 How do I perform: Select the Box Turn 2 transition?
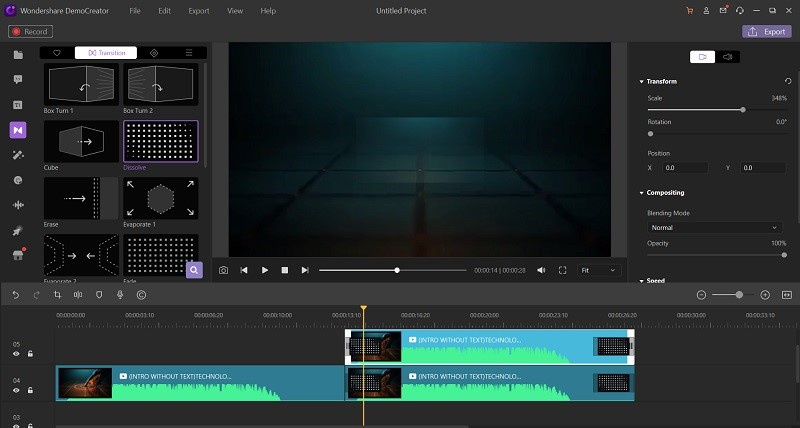161,84
